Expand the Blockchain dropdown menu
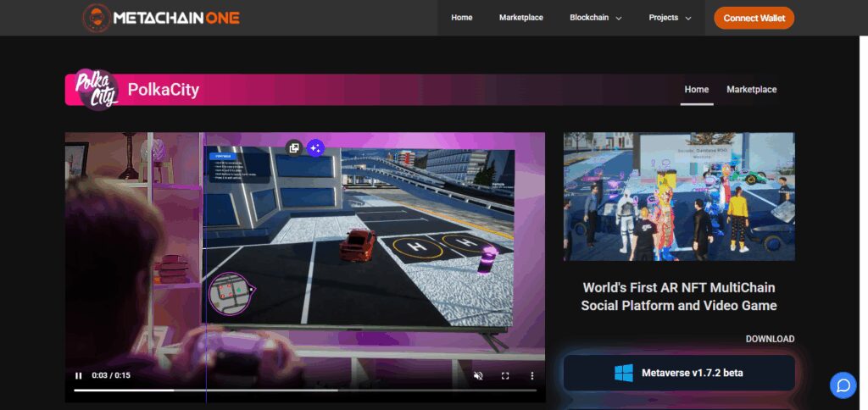868x410 pixels. (x=596, y=18)
